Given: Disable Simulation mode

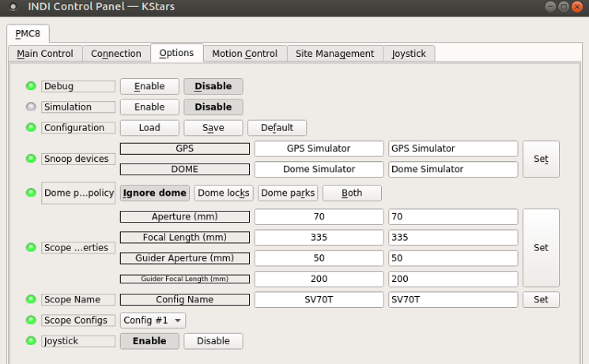Looking at the screenshot, I should [x=213, y=107].
